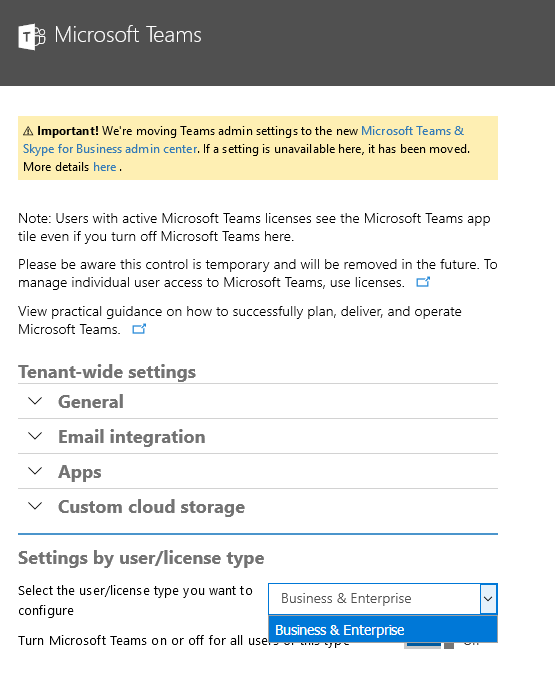This screenshot has width=555, height=692.
Task: Select 'Business & Enterprise' option in dropdown list
Action: [383, 630]
